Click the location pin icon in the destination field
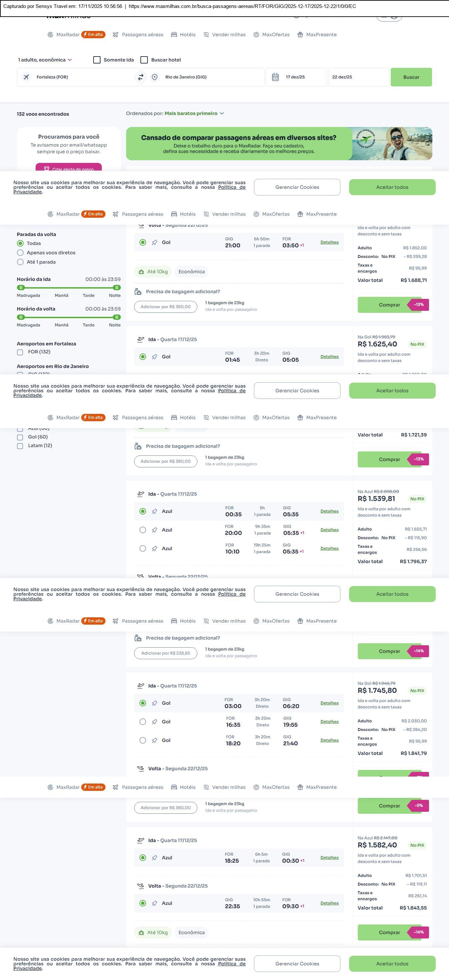Viewport: 449px width, 980px height. 155,77
